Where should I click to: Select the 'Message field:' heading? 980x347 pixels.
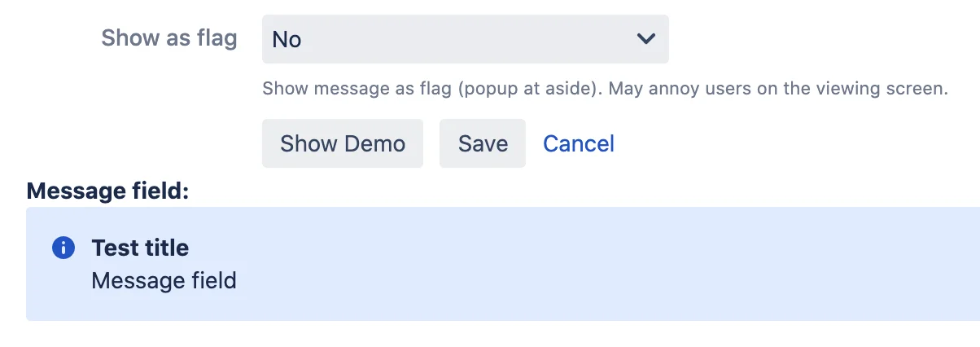107,191
